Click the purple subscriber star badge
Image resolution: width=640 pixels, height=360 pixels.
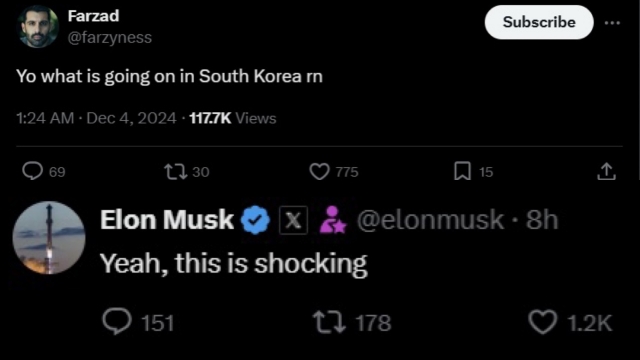point(332,220)
